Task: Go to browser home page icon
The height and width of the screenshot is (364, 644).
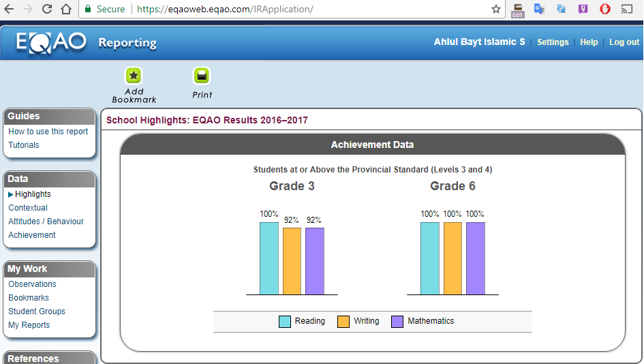Action: (65, 9)
